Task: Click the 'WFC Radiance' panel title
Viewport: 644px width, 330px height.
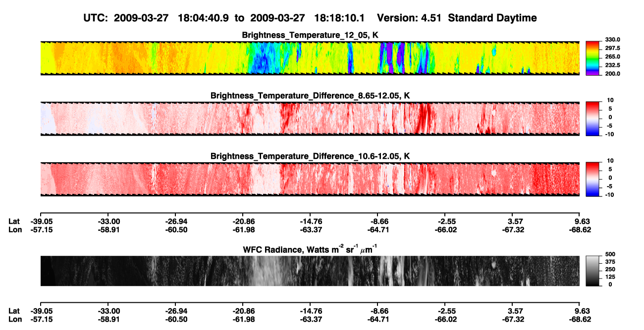Action: (310, 248)
